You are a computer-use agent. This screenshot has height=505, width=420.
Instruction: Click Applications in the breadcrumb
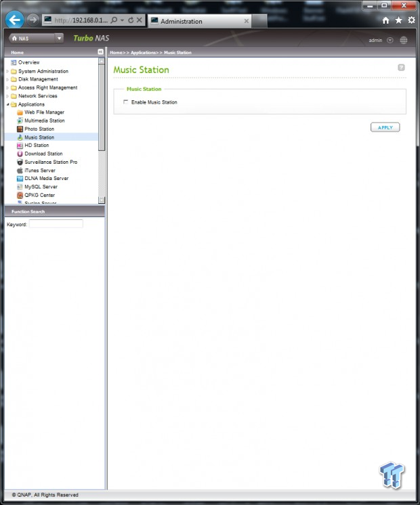143,53
